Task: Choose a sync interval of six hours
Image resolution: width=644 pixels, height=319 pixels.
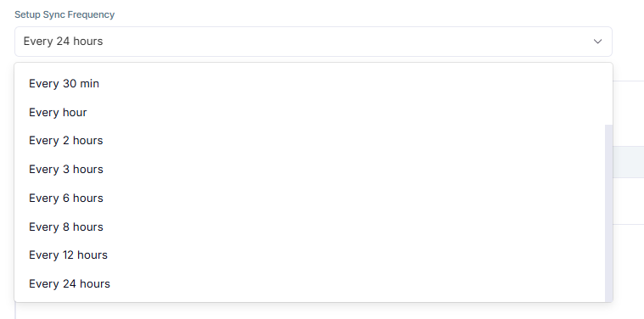Action: [x=310, y=198]
